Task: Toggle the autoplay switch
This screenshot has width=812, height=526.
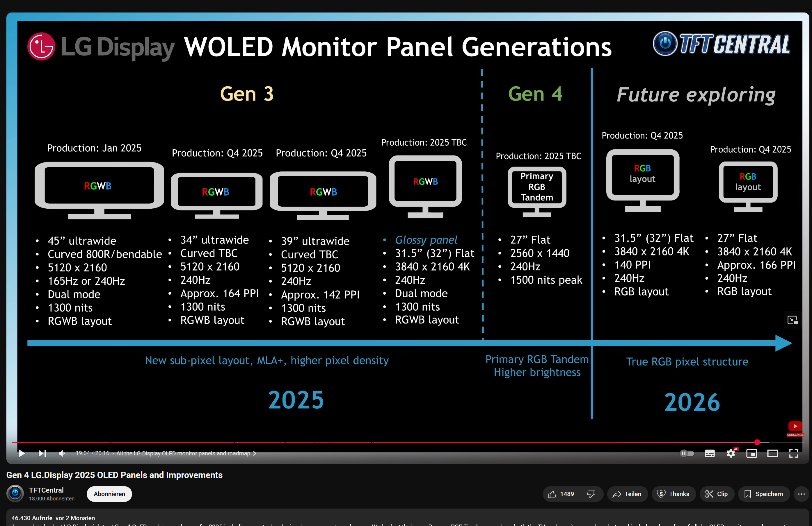Action: [687, 453]
